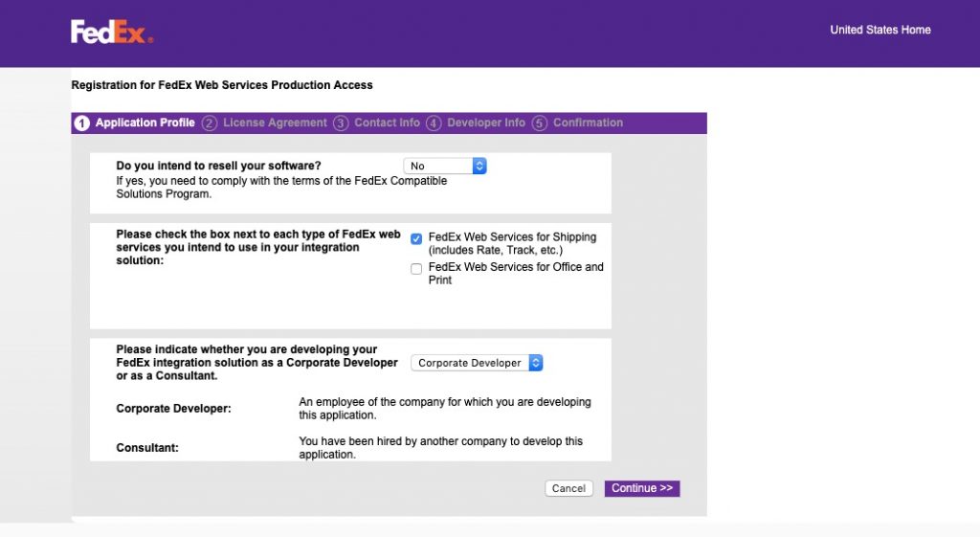Image resolution: width=980 pixels, height=537 pixels.
Task: Click step 2 circle icon
Action: tap(210, 123)
